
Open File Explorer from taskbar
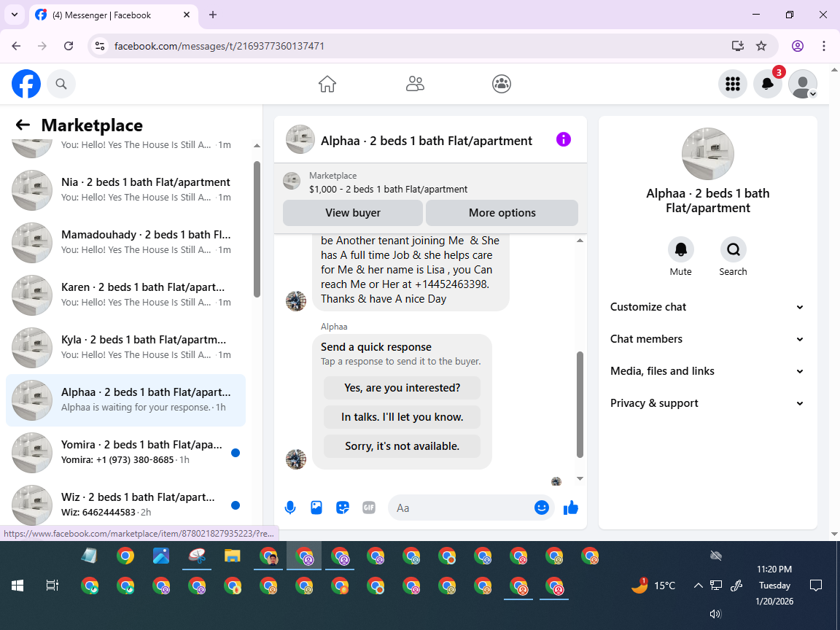(x=232, y=556)
